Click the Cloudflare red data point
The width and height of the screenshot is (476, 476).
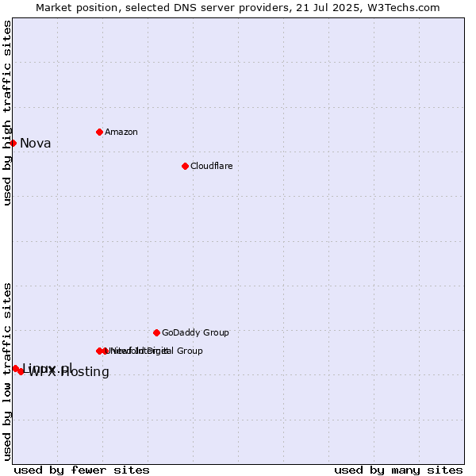pyautogui.click(x=185, y=166)
